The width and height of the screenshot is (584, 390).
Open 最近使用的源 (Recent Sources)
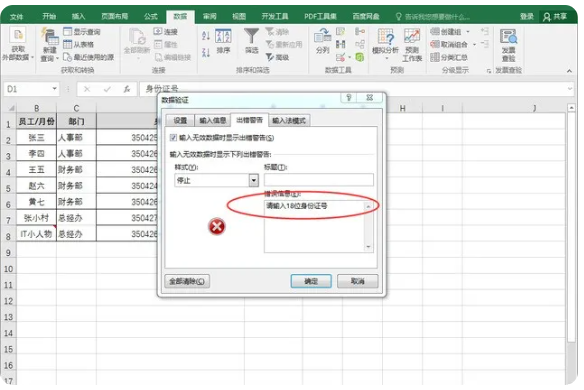pos(88,57)
